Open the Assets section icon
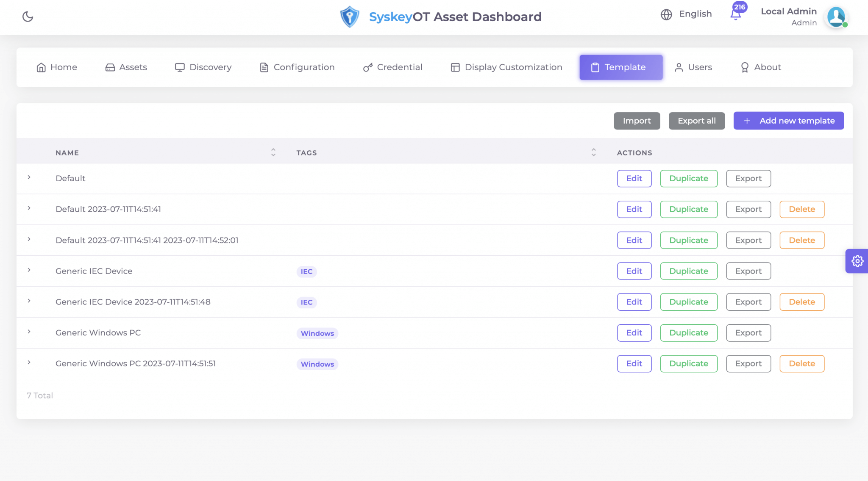This screenshot has height=481, width=868. click(x=110, y=67)
